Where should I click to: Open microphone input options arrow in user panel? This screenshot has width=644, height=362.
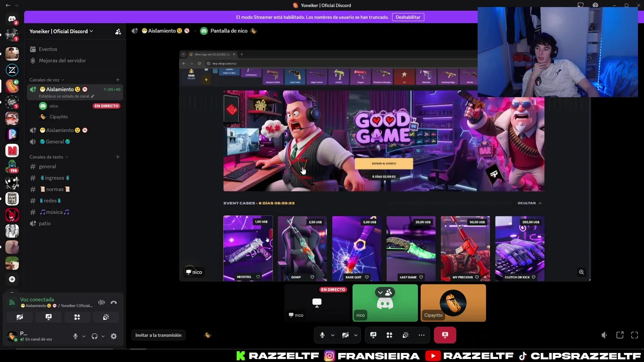[84, 336]
